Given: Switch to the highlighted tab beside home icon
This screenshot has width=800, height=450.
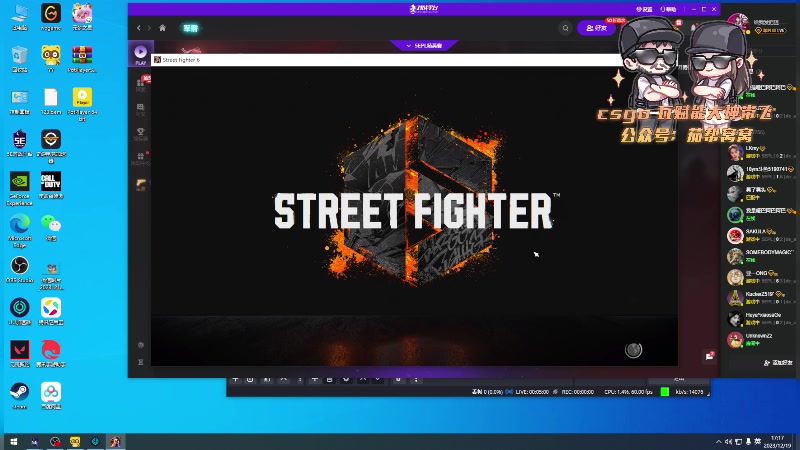Looking at the screenshot, I should (190, 28).
